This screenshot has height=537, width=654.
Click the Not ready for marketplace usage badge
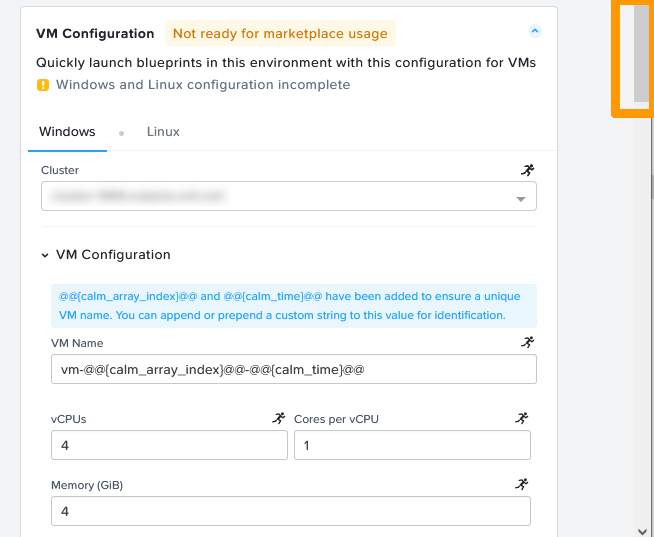click(280, 33)
